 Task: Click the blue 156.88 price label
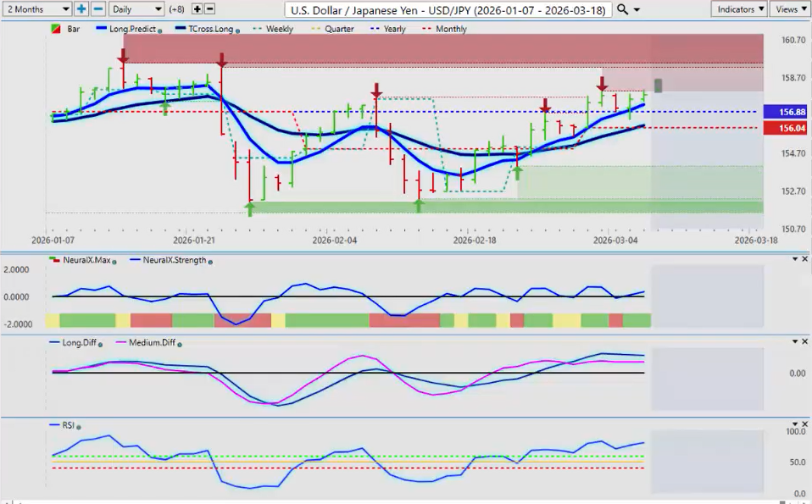click(784, 112)
